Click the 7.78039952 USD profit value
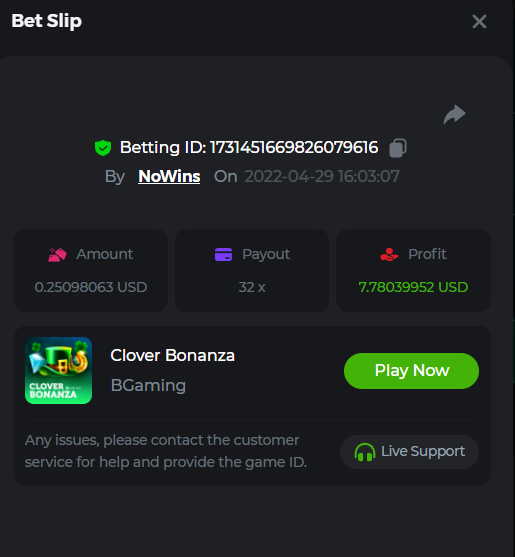 tap(413, 287)
